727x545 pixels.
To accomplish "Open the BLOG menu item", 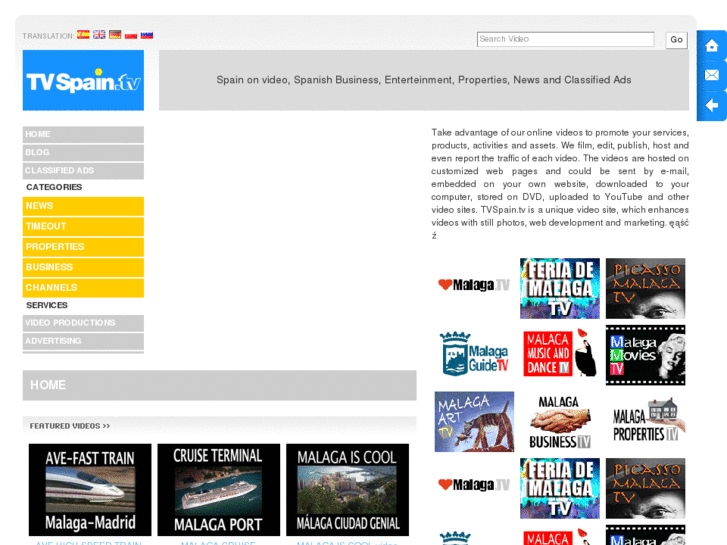I will (83, 153).
